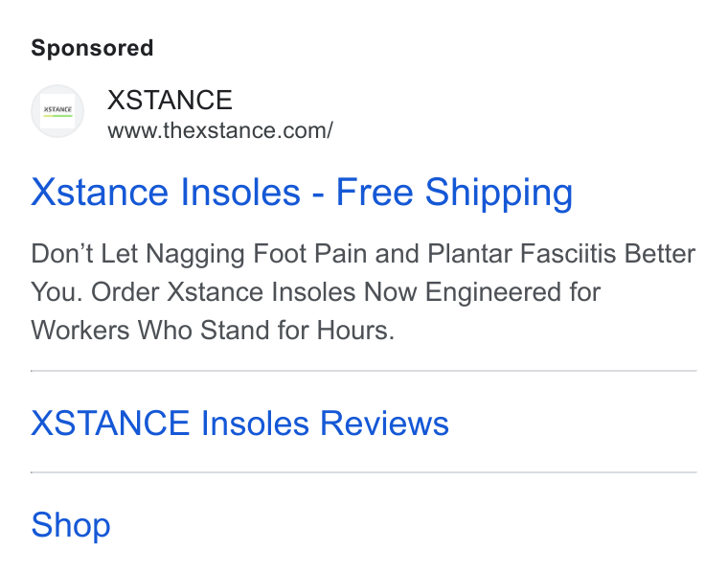The image size is (728, 573).
Task: Click the text 'Workers Who Stand for Hours.'
Action: [x=213, y=331]
